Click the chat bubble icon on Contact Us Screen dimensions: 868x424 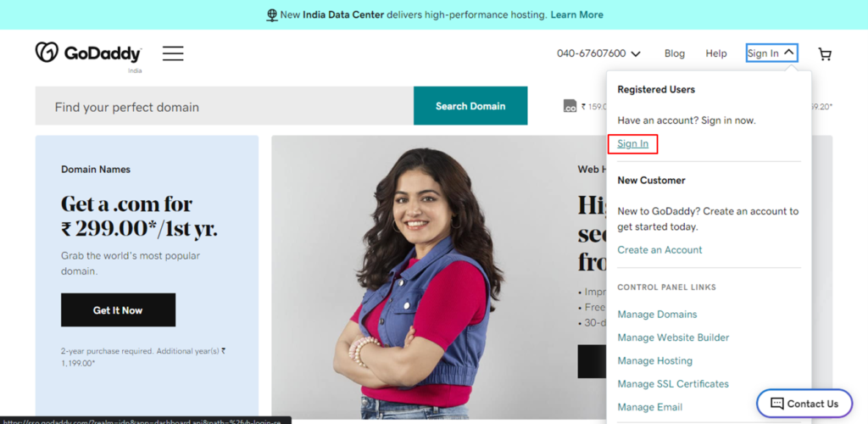click(x=776, y=404)
